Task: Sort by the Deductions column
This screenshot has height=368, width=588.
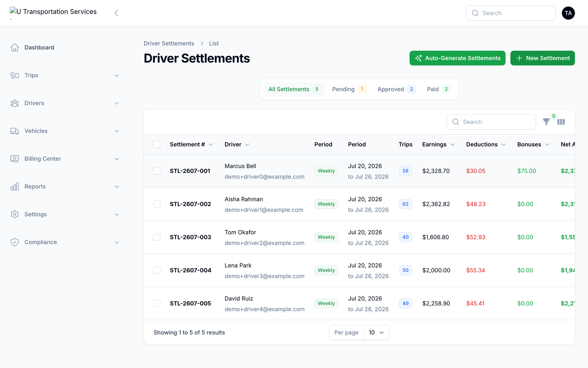Action: [486, 144]
